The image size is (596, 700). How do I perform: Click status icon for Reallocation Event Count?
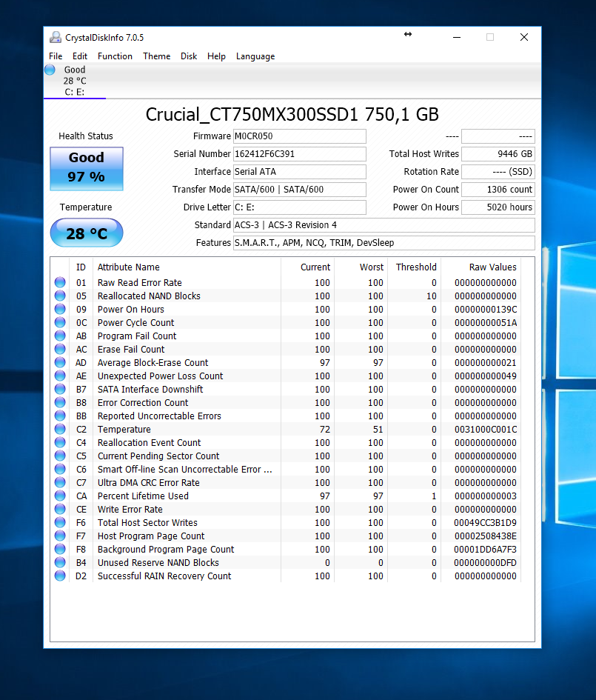(x=60, y=442)
